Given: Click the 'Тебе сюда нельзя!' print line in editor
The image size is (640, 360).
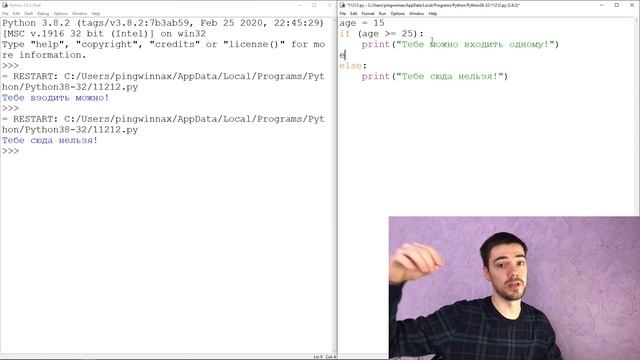Looking at the screenshot, I should [x=435, y=76].
